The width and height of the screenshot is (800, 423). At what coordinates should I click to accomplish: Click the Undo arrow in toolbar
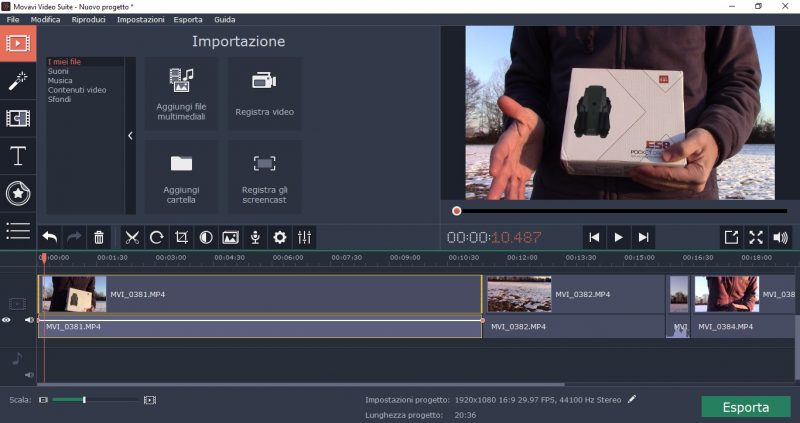[49, 237]
